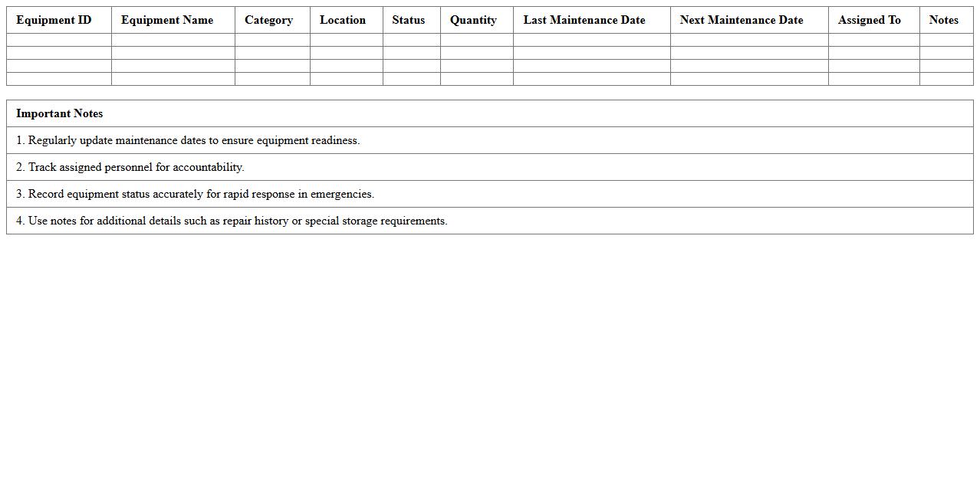Select the Assigned To column header
The width and height of the screenshot is (980, 498).
pos(870,20)
